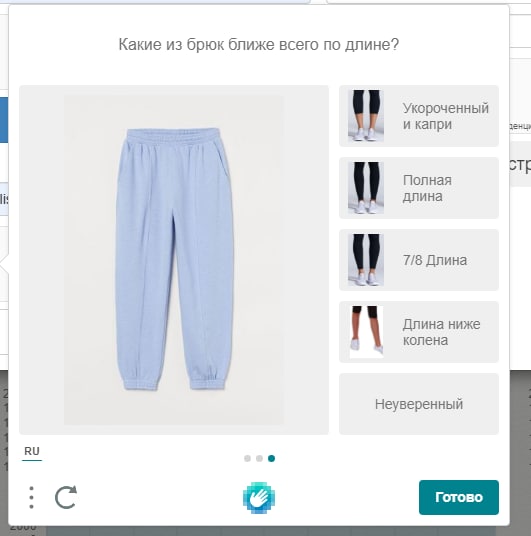Go to the first progress dot
This screenshot has height=536, width=531.
tap(247, 458)
